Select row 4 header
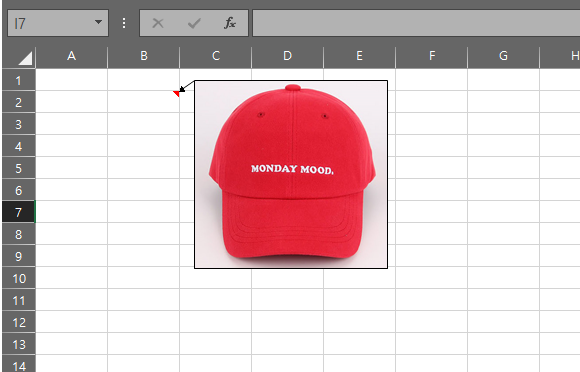Screen dimensions: 580x372 point(18,146)
